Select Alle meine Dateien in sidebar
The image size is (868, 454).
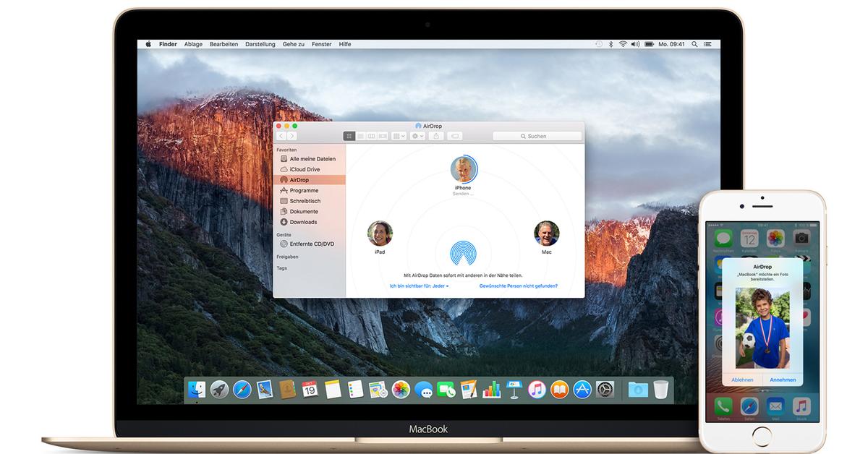coord(310,159)
